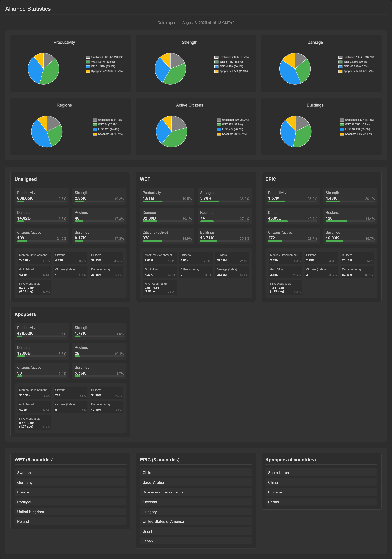
Task: Toggle Unaligned legend swatch in Buildings chart
Action: pyautogui.click(x=342, y=120)
